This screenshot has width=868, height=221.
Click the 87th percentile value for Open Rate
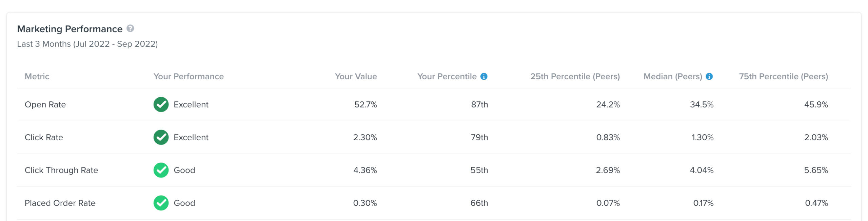click(479, 104)
